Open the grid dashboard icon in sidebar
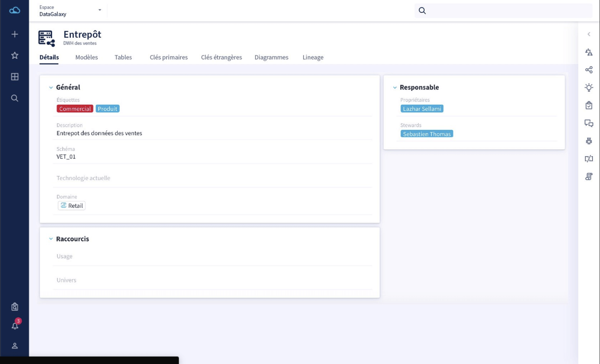This screenshot has width=600, height=364. point(15,77)
